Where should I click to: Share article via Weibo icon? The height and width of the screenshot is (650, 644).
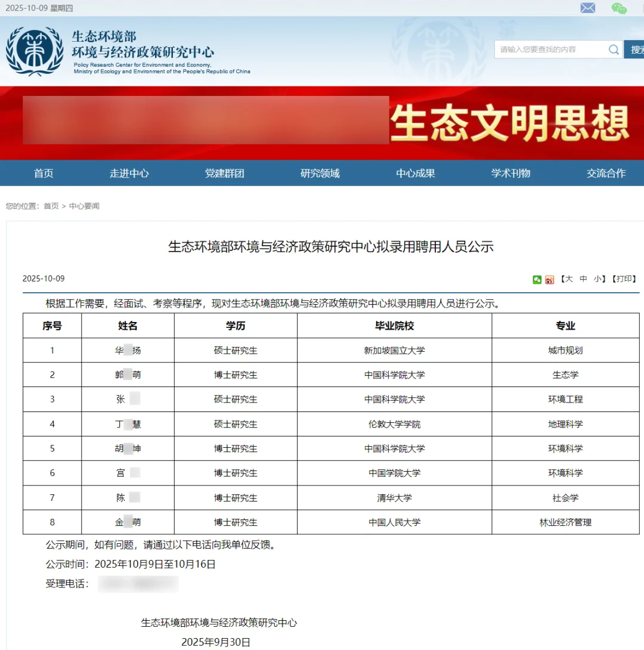[x=550, y=280]
